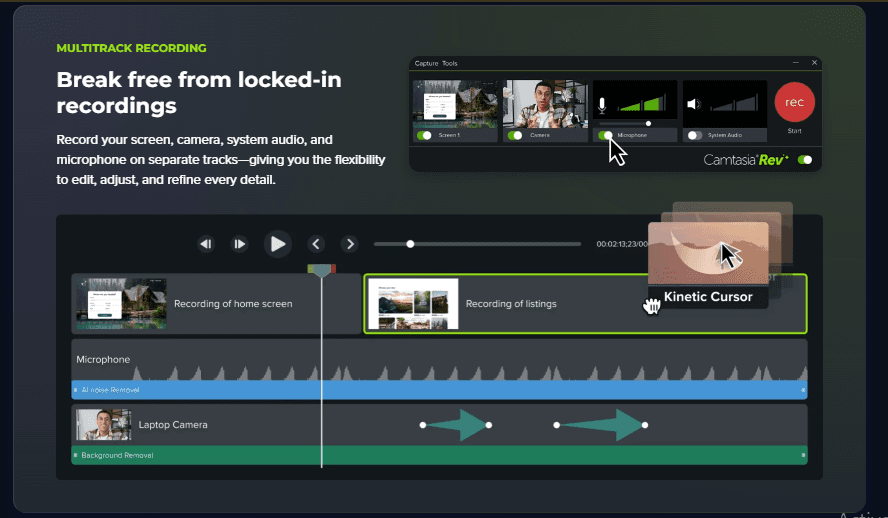The width and height of the screenshot is (888, 518).
Task: Select the second teal animation arrow
Action: pos(601,425)
